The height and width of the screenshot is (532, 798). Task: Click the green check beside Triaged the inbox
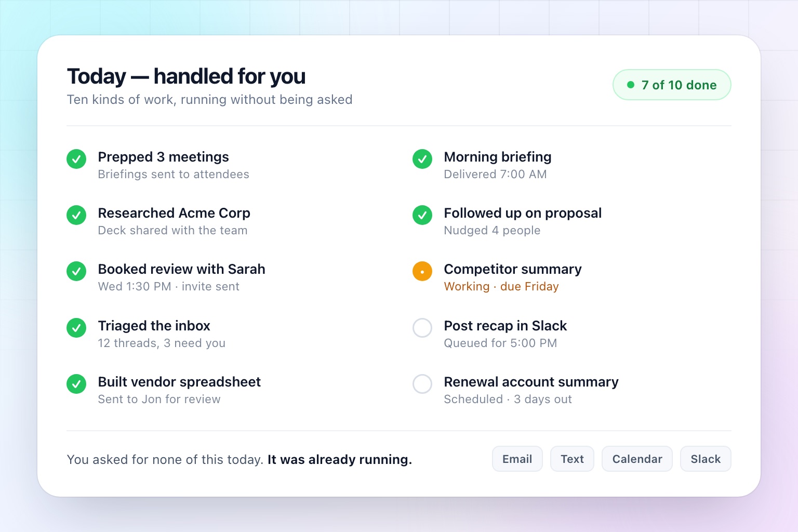(x=76, y=328)
